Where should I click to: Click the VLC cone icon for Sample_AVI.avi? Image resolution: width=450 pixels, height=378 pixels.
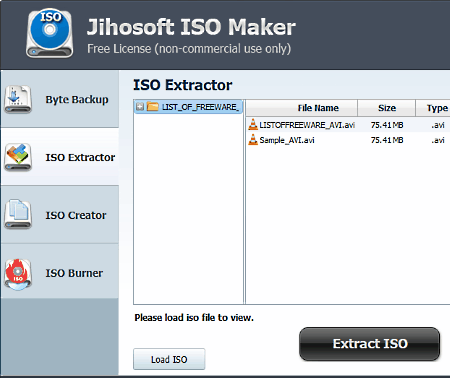[253, 140]
